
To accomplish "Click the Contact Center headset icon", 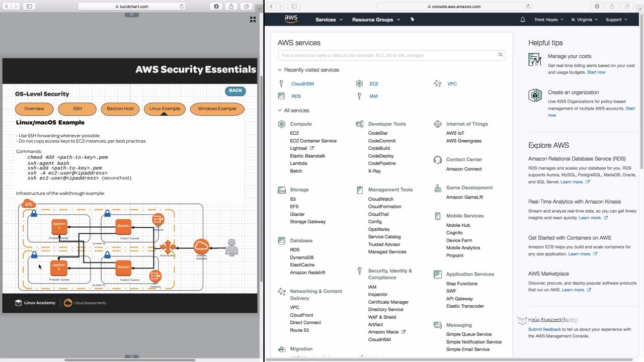I will (x=437, y=159).
